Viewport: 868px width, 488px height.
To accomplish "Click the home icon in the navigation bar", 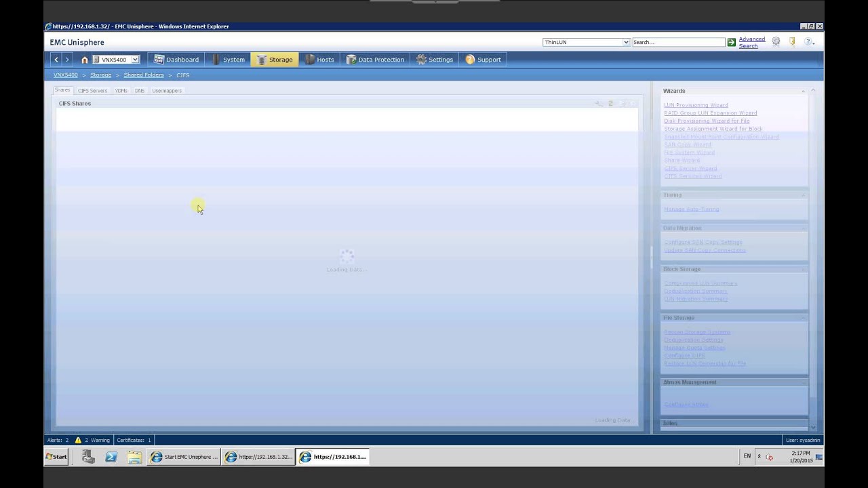I will [85, 60].
